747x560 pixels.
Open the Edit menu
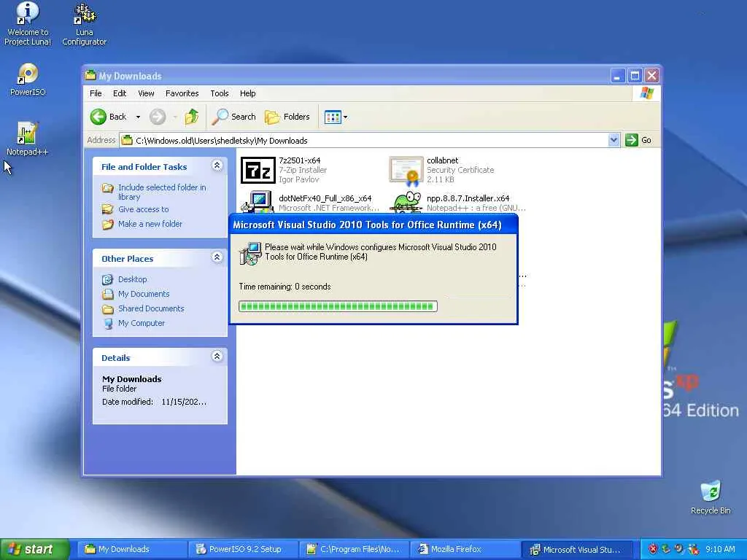(x=120, y=93)
